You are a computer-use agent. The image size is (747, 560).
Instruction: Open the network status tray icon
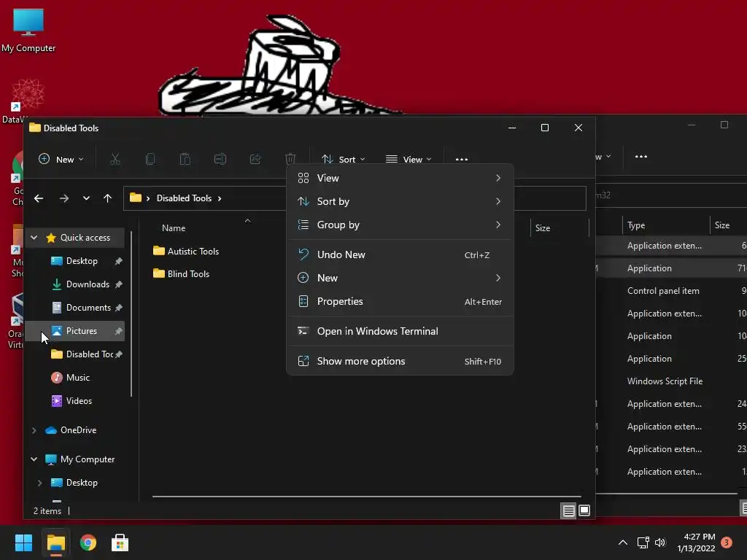click(x=643, y=542)
